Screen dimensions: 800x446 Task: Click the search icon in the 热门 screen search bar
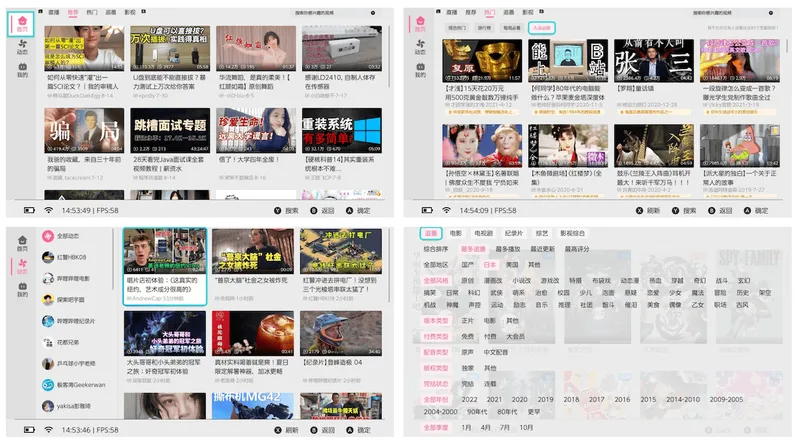click(x=771, y=13)
